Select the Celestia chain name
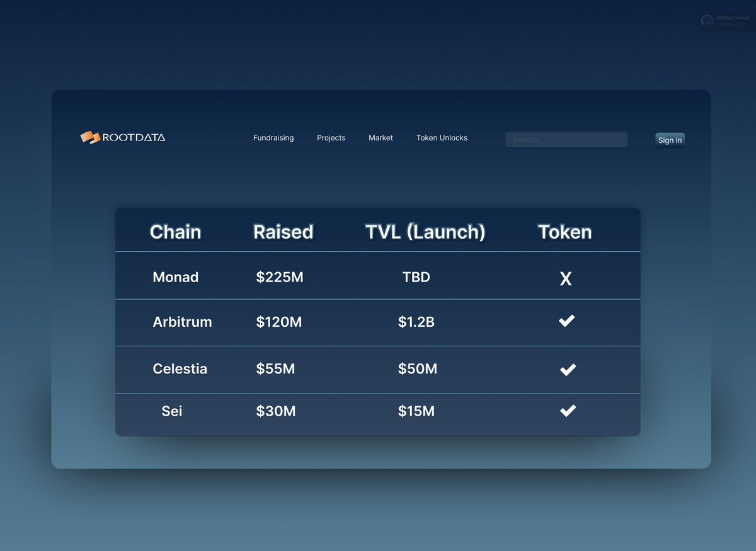The height and width of the screenshot is (551, 756). pos(180,368)
